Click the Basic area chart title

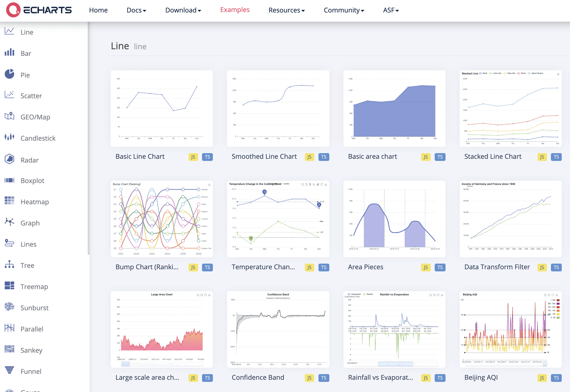pos(372,157)
